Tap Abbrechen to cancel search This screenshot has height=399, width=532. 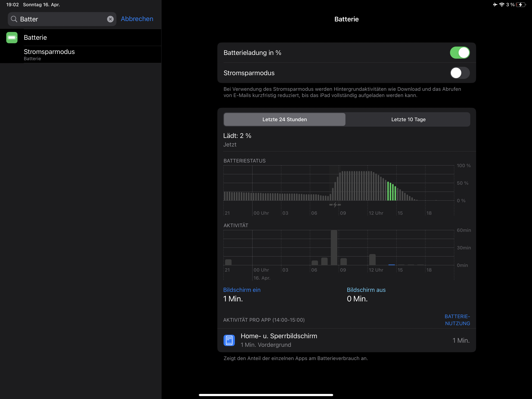pyautogui.click(x=137, y=19)
